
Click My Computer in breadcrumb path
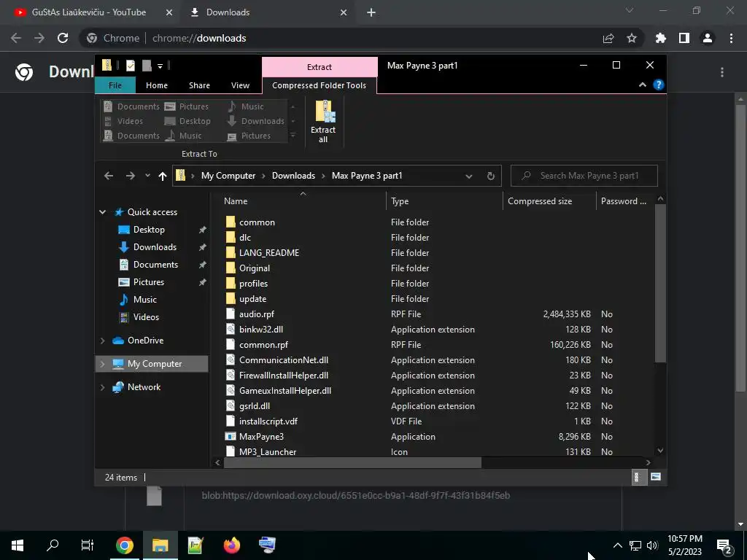coord(228,176)
